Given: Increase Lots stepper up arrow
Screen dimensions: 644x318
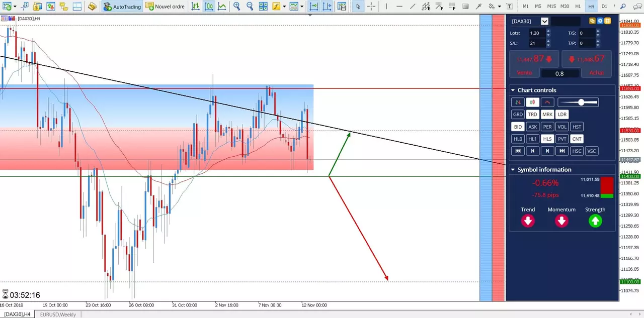Looking at the screenshot, I should pyautogui.click(x=548, y=31).
